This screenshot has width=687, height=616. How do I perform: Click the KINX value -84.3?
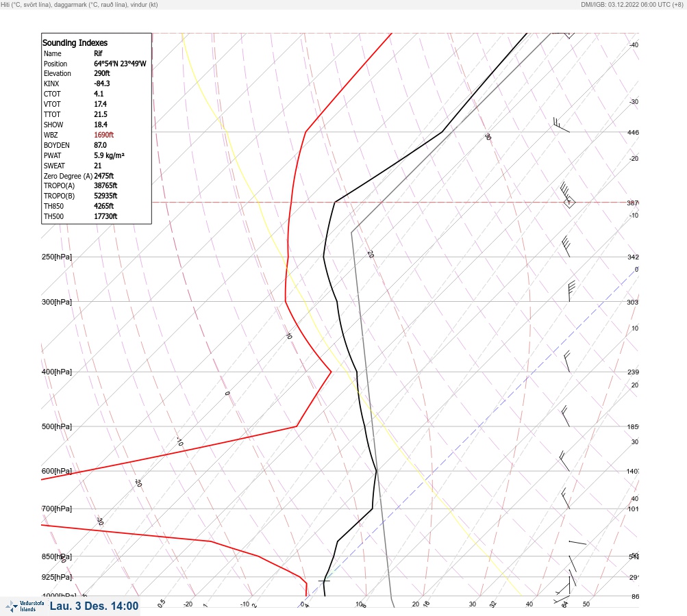pos(102,84)
